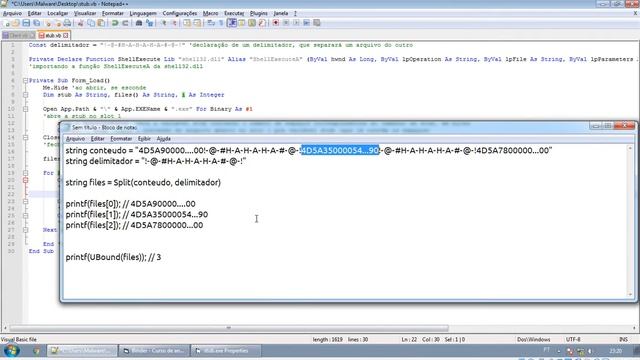Open Notepad++ Localizar menu
The height and width of the screenshot is (360, 640).
[58, 13]
